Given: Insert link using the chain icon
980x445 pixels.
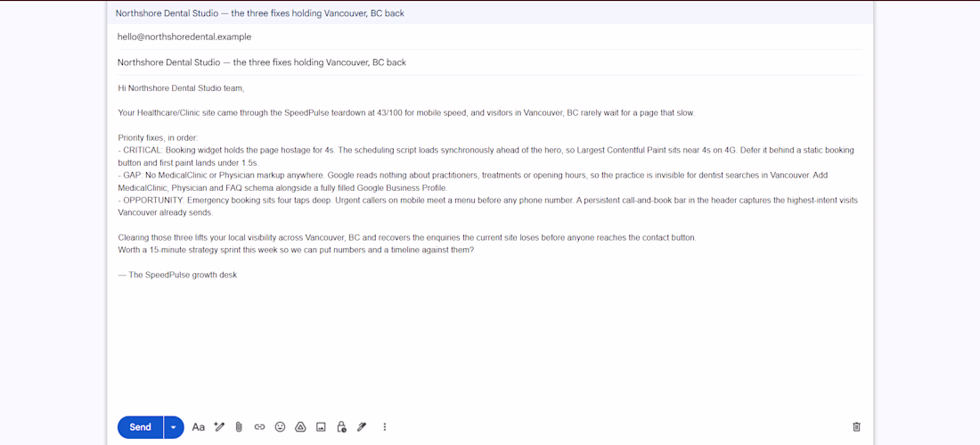Looking at the screenshot, I should pyautogui.click(x=259, y=427).
